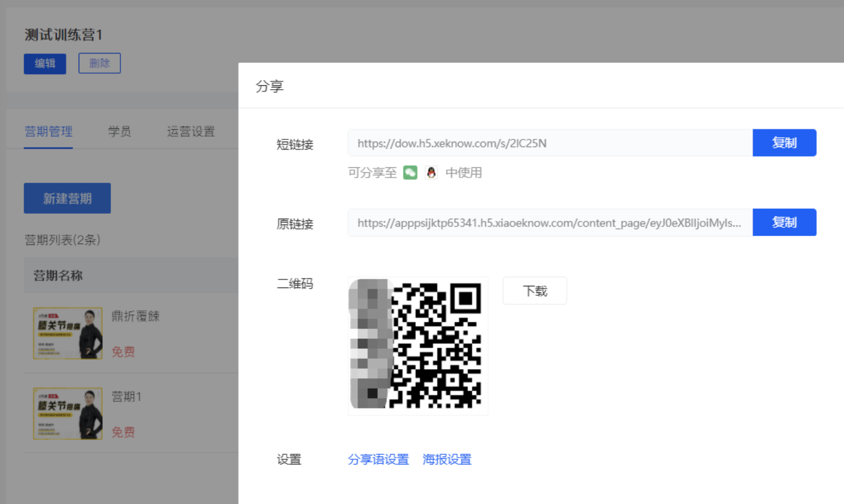Copy the short link
The image size is (844, 504).
coord(784,143)
